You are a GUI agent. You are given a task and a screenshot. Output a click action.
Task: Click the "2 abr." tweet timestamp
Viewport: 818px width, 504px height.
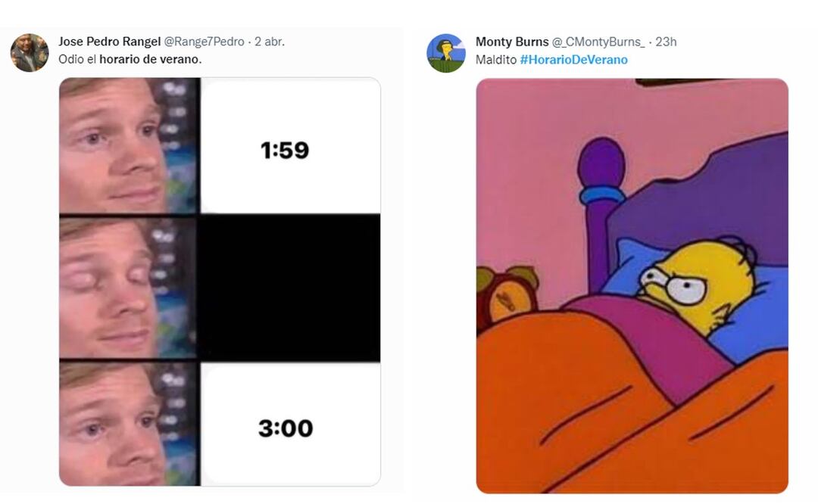point(270,42)
